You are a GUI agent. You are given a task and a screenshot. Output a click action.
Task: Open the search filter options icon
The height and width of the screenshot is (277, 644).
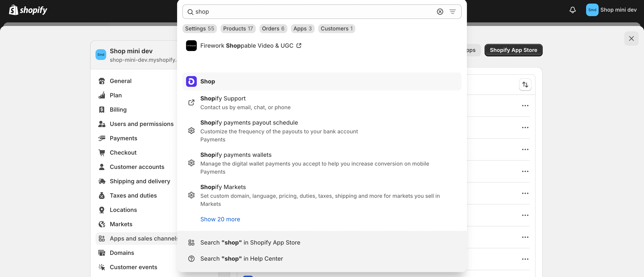pos(452,12)
